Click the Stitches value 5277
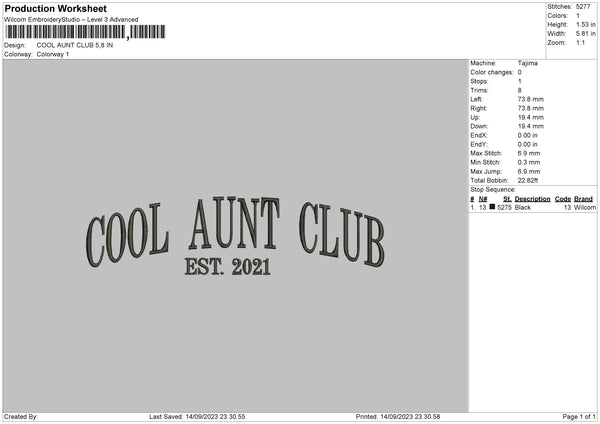The width and height of the screenshot is (600, 424). pos(583,7)
